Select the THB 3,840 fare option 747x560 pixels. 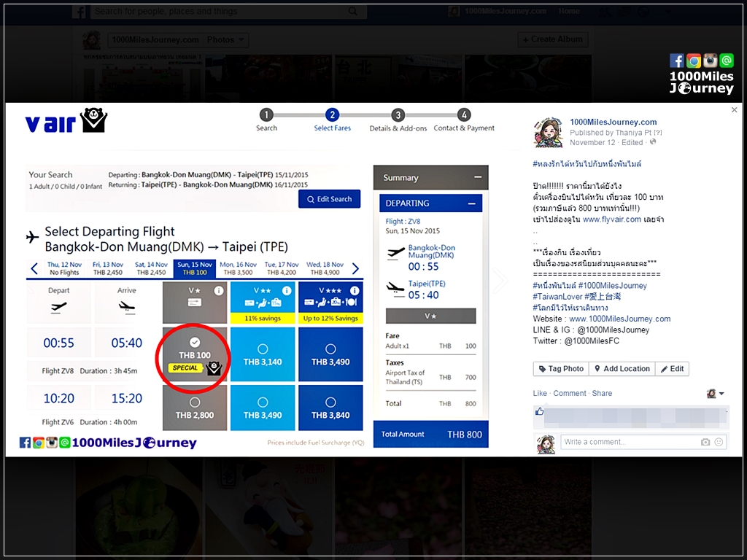(x=330, y=408)
